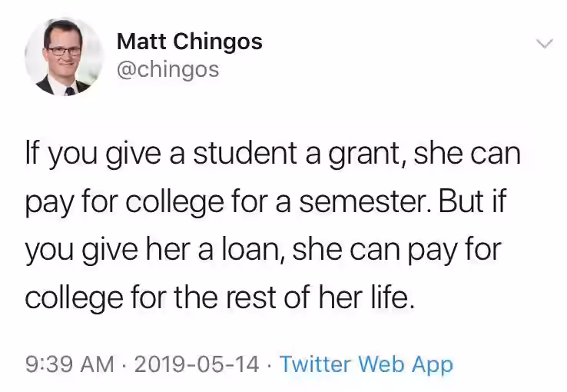Click the 2019-05-14 date
Screen dimensions: 567x392
(197, 364)
